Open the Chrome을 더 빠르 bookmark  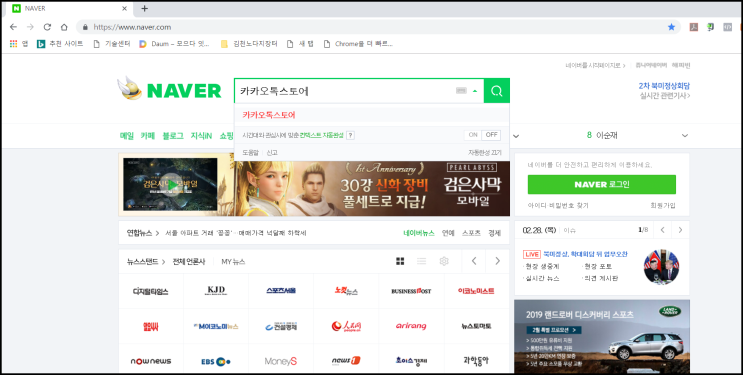(x=358, y=44)
